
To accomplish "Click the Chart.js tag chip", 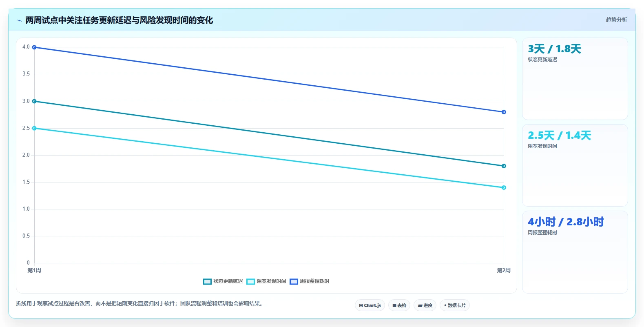I will tap(370, 305).
